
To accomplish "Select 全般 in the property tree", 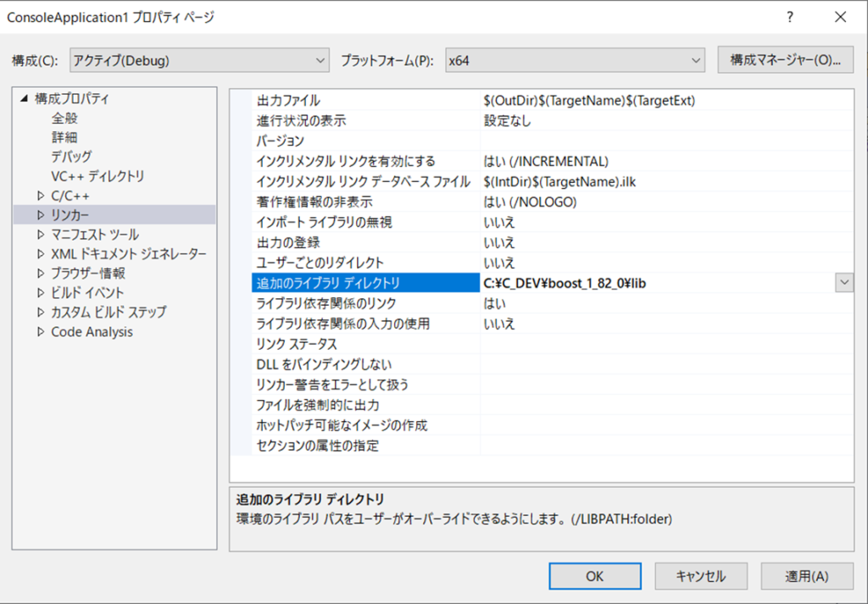I will [x=64, y=118].
